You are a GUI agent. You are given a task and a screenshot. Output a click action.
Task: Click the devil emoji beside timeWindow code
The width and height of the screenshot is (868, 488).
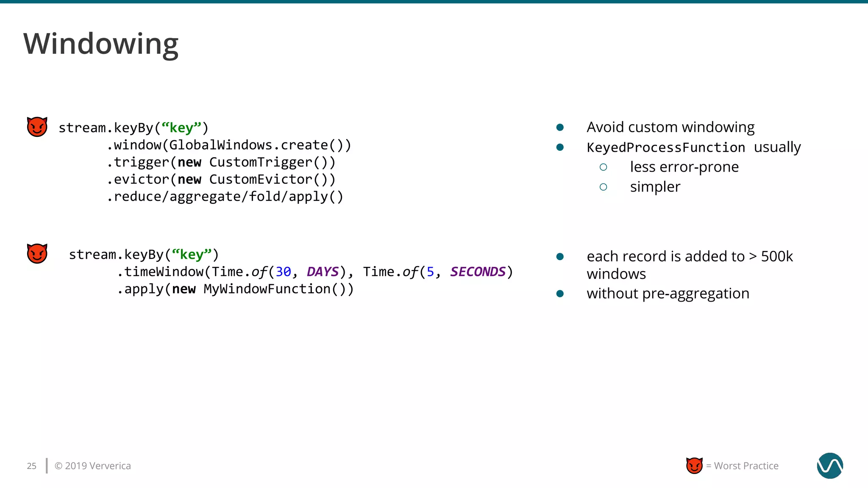pyautogui.click(x=37, y=253)
